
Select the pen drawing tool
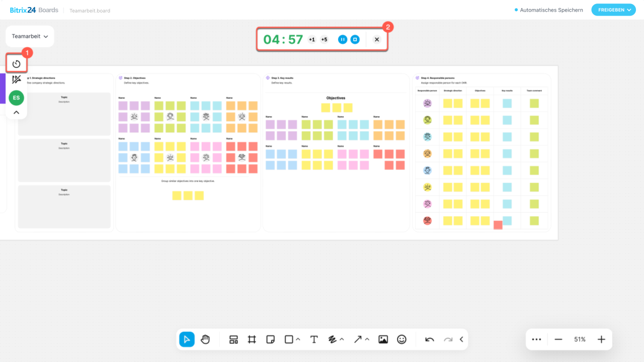(x=332, y=339)
